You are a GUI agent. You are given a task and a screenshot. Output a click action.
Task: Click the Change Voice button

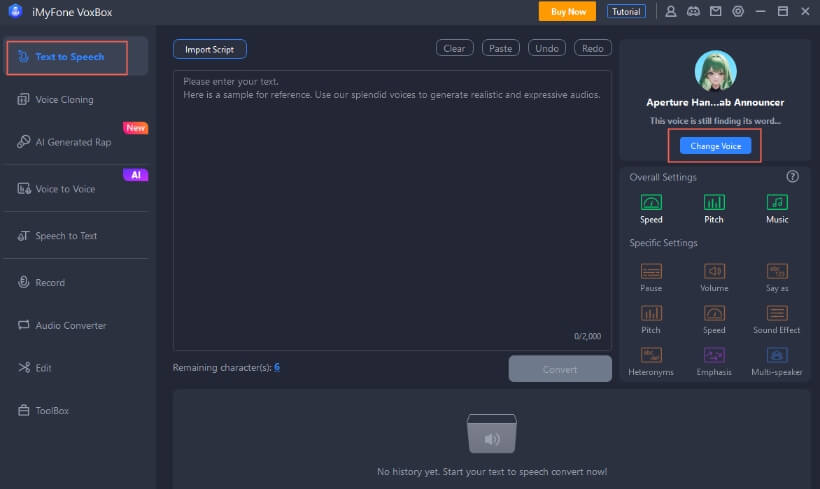click(715, 146)
